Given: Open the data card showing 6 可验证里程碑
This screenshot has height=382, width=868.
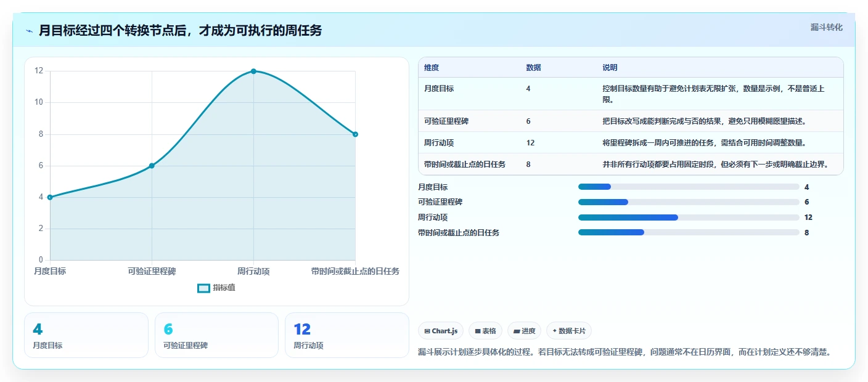Looking at the screenshot, I should pos(216,335).
